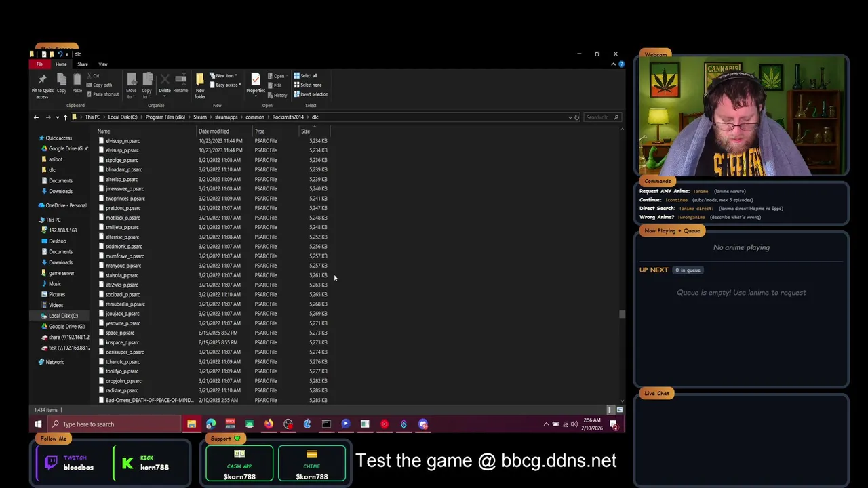Switch to details view in status bar

(x=610, y=410)
